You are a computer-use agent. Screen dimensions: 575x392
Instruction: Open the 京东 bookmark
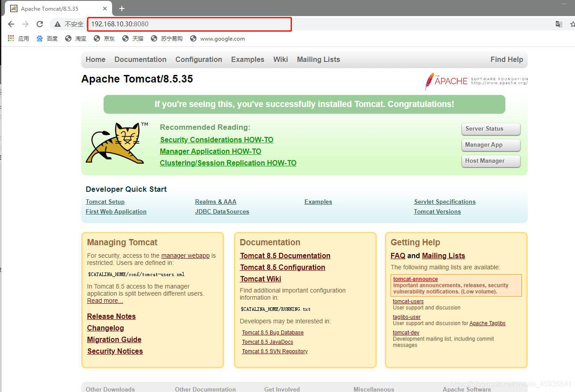coord(104,39)
